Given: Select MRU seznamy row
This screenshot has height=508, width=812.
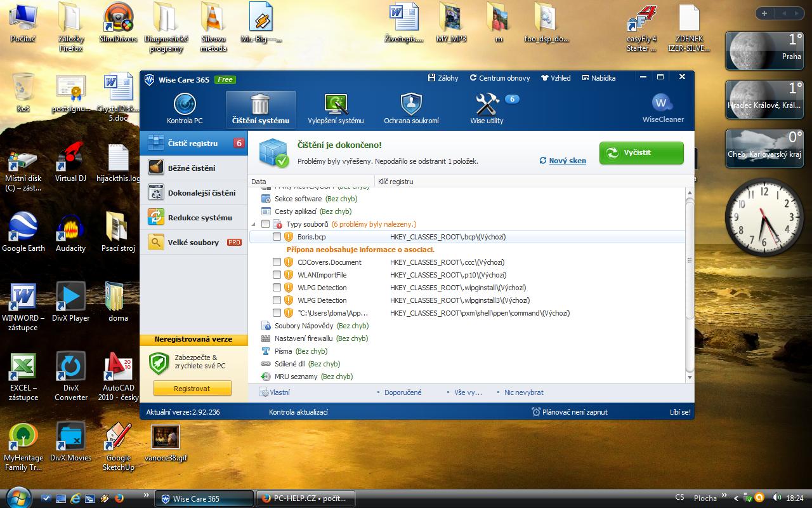Looking at the screenshot, I should 468,377.
